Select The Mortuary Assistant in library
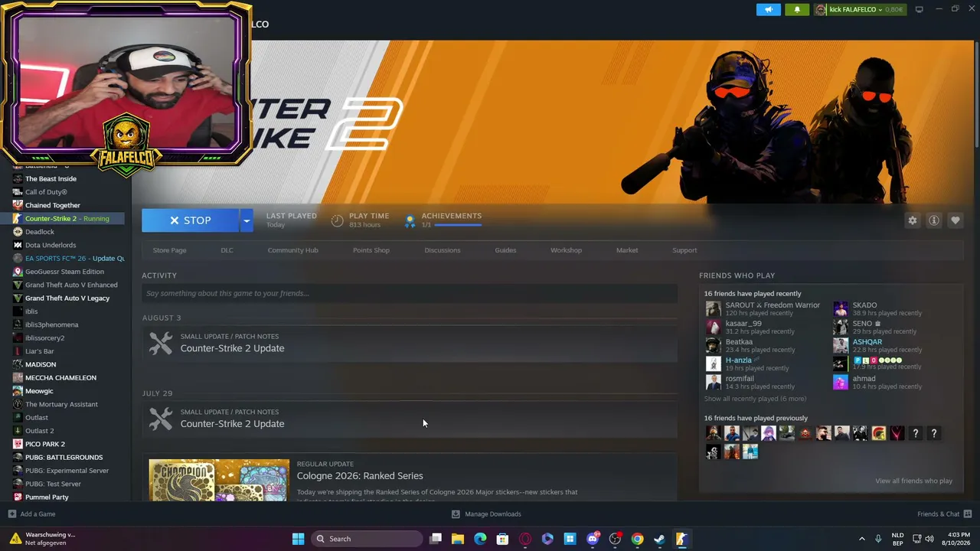This screenshot has width=980, height=551. (x=61, y=404)
